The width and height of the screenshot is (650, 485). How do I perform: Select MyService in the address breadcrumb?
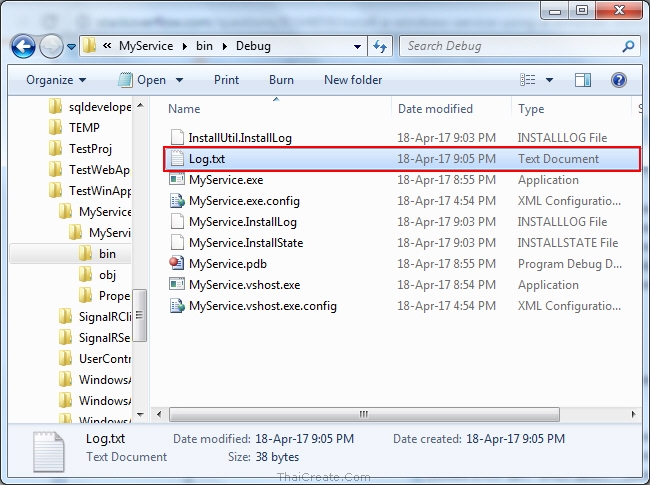(146, 46)
